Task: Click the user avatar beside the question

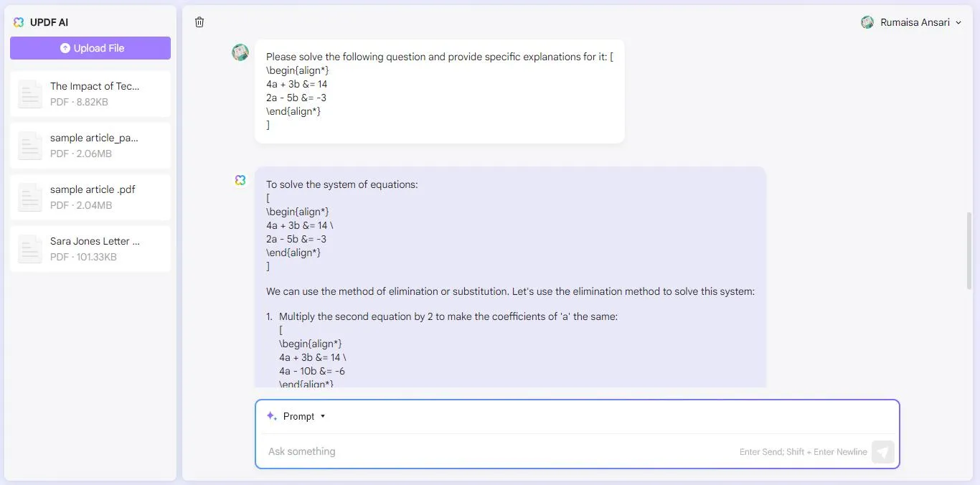Action: pos(240,52)
